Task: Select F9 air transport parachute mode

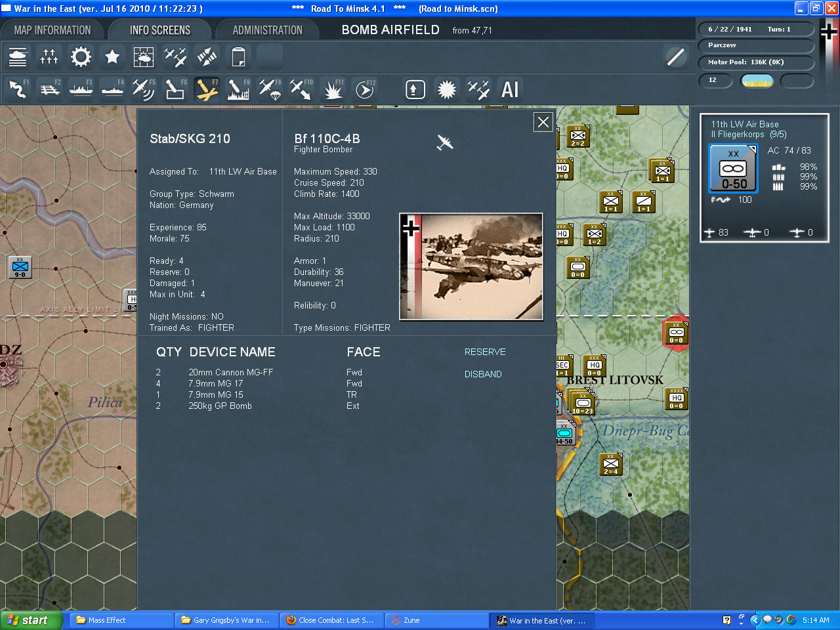Action: point(270,89)
